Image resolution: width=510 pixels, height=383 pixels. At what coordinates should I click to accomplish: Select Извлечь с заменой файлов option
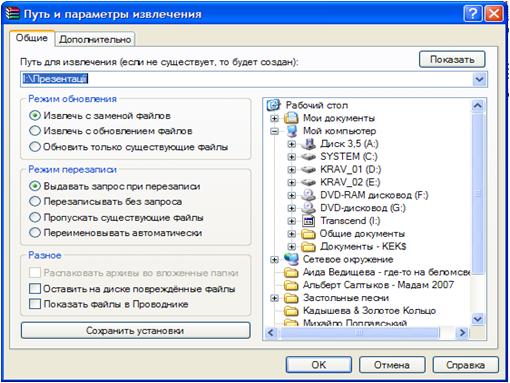[x=100, y=116]
